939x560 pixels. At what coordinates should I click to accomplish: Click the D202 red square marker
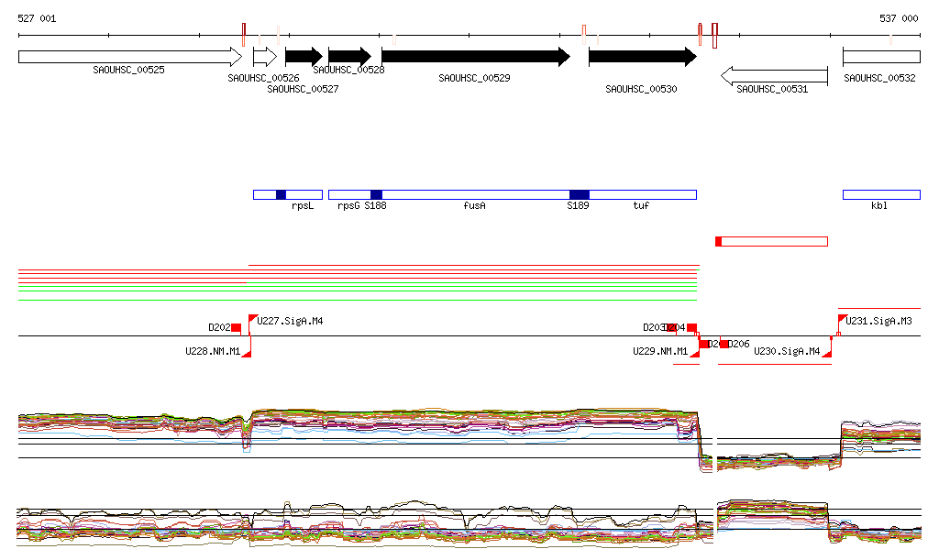(237, 328)
